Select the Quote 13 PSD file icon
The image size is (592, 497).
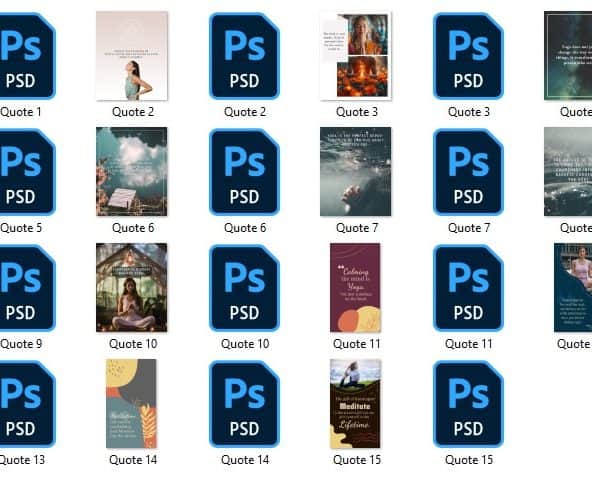(x=27, y=404)
